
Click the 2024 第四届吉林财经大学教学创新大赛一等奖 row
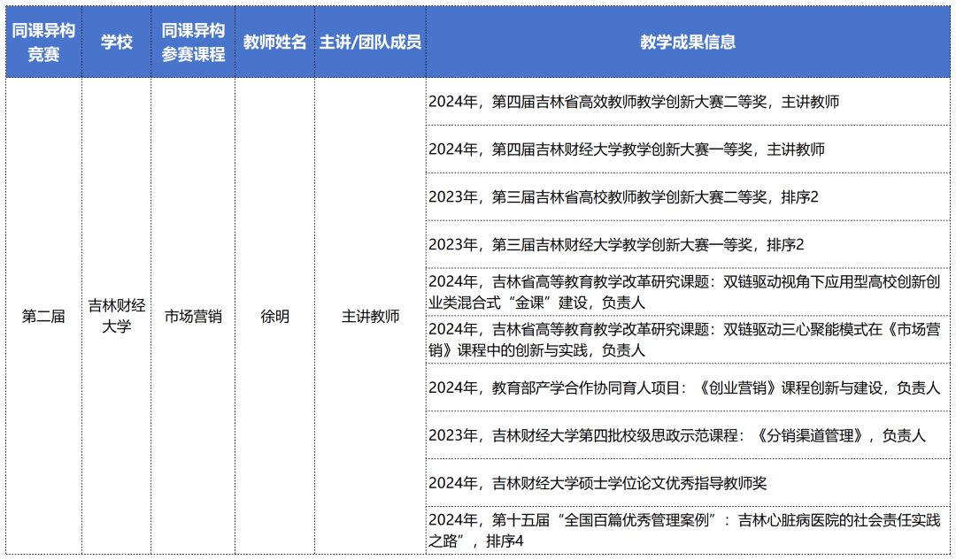pos(688,150)
